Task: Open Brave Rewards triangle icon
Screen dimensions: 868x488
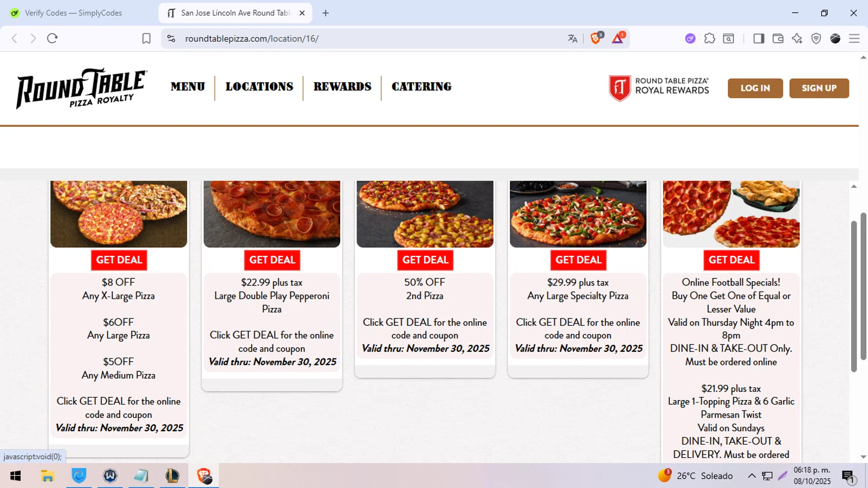Action: click(617, 38)
